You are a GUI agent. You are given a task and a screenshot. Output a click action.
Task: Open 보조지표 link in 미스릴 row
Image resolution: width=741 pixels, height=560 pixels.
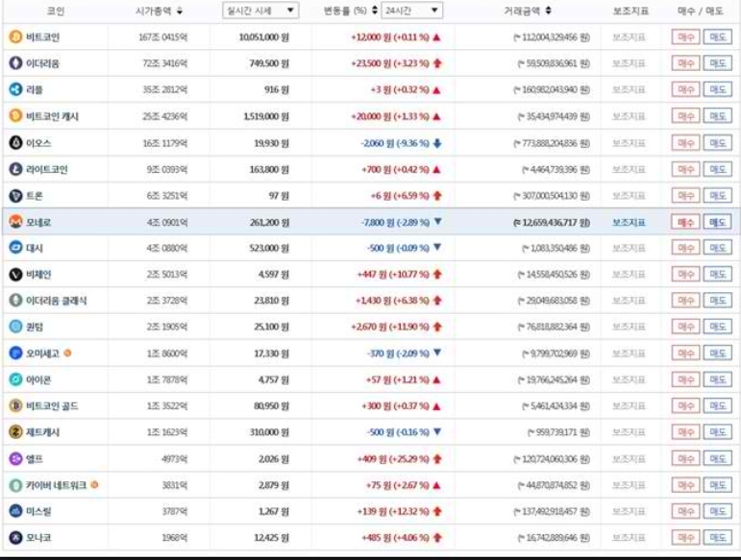(x=629, y=511)
